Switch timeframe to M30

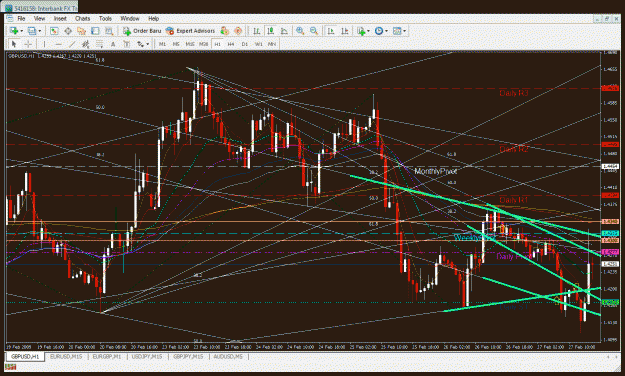tap(203, 44)
